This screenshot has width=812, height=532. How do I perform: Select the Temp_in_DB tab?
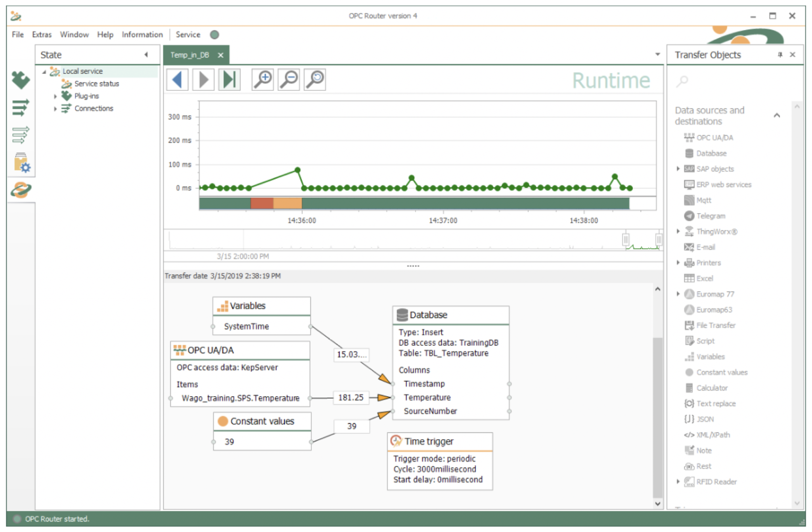[190, 55]
